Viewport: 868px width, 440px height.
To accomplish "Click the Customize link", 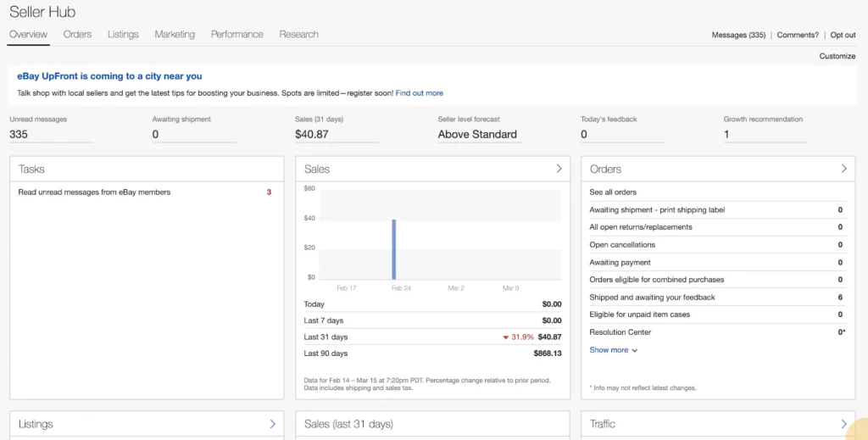I will (x=837, y=56).
